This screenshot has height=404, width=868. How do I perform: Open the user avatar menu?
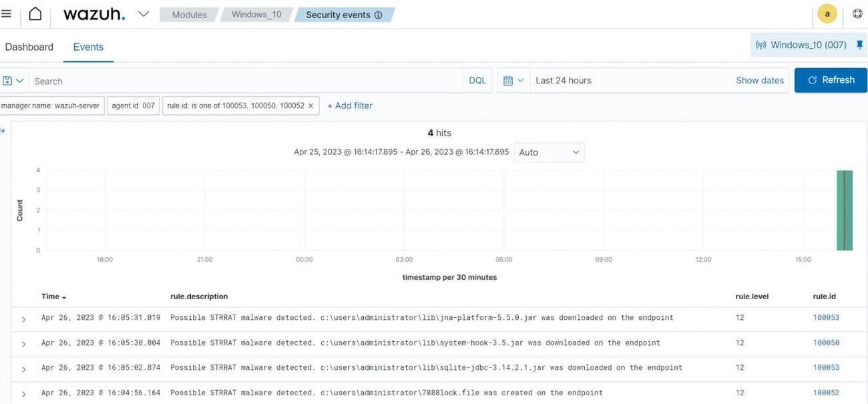click(x=827, y=14)
